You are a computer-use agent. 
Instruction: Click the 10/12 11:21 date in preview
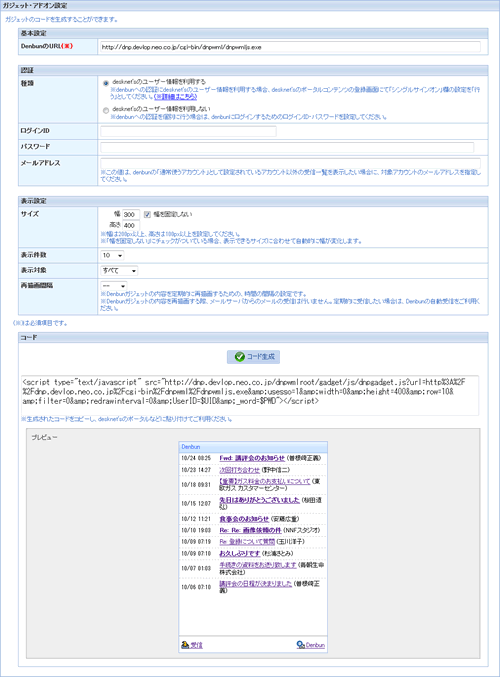[x=196, y=519]
